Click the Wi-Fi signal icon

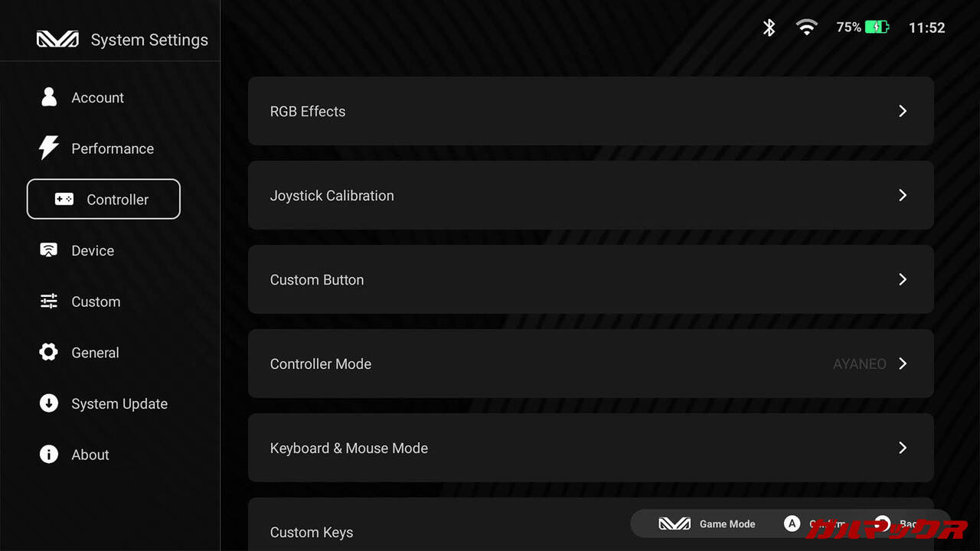[x=806, y=28]
